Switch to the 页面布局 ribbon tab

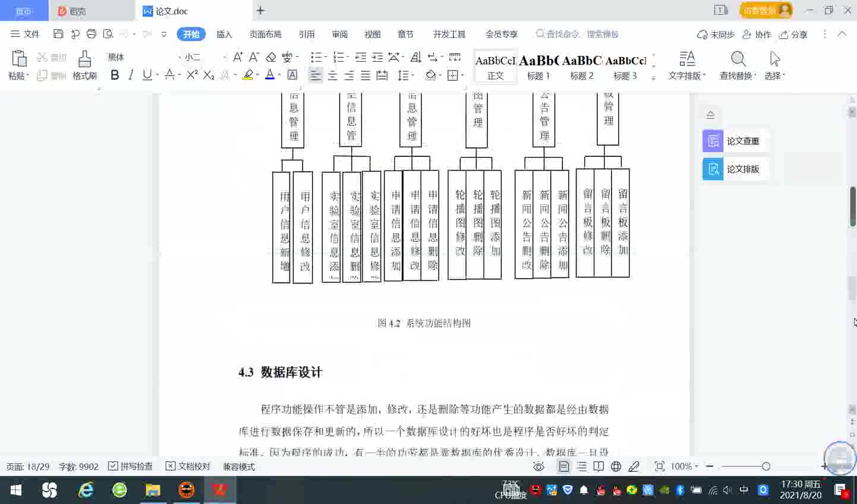265,34
